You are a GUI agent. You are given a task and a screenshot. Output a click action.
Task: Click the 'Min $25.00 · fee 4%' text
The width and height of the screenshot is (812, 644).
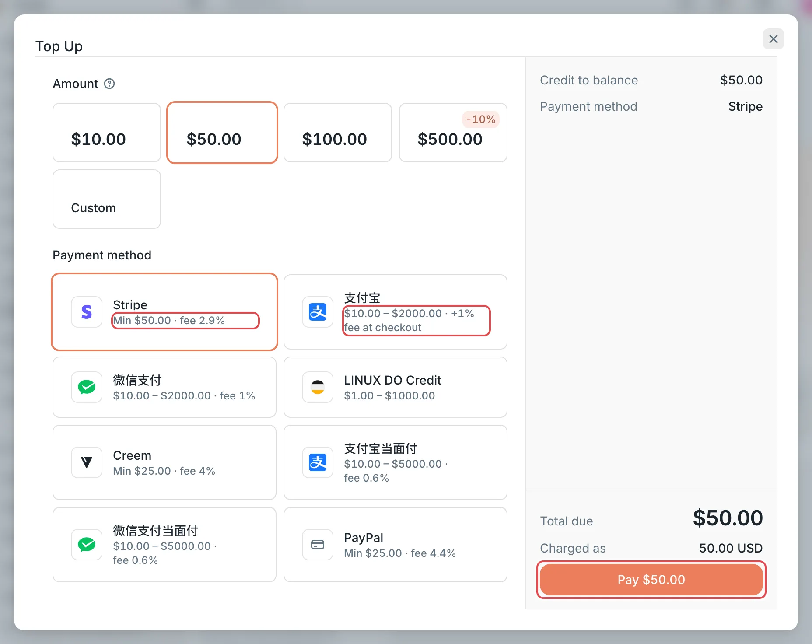(164, 471)
